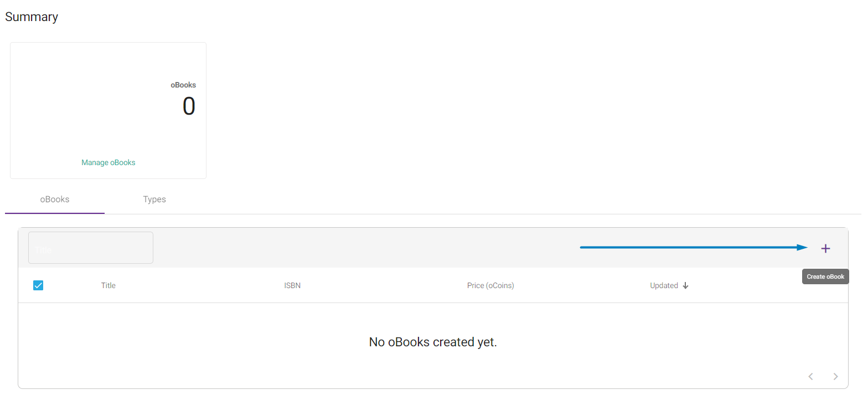
Task: Sort by the Price (oCoins) column header
Action: [x=490, y=285]
